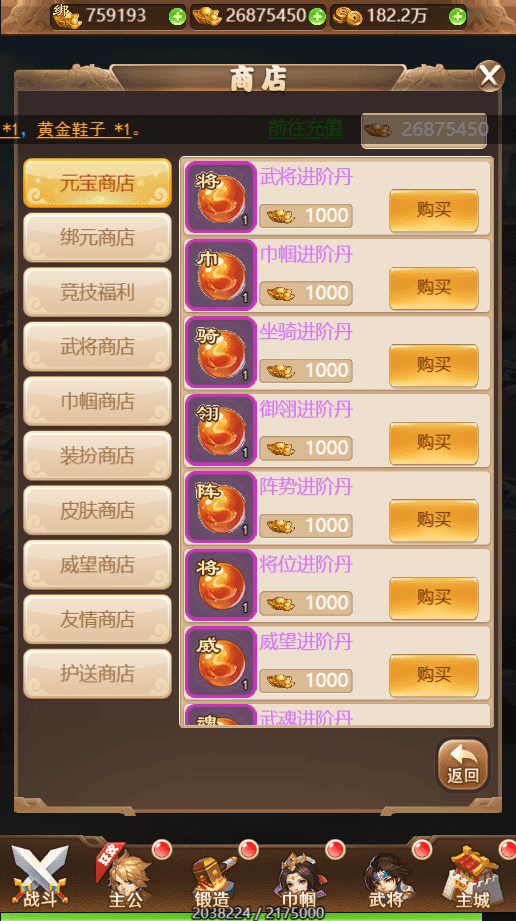Open the 战斗 crossed swords icon

coord(40,876)
